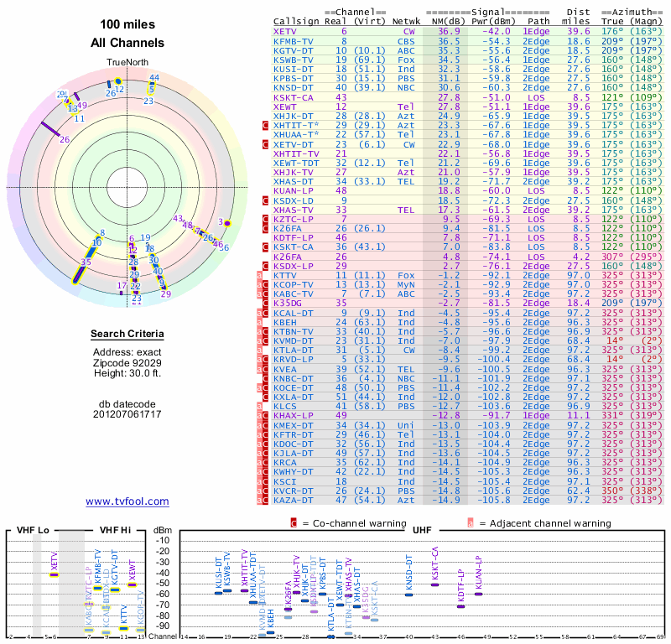
Task: Click XHJK-DT callsign in the table
Action: click(x=294, y=117)
